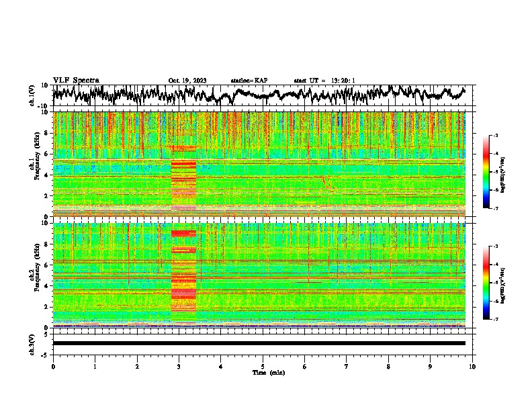The height and width of the screenshot is (411, 532).
Task: Click the "Time (min)" x-axis label
Action: click(269, 373)
